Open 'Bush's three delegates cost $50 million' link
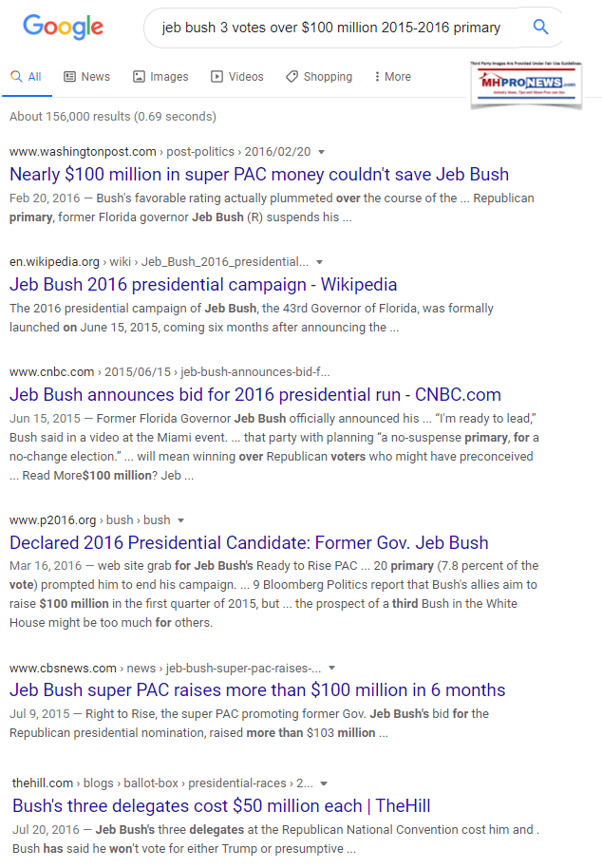This screenshot has width=602, height=868. click(221, 806)
